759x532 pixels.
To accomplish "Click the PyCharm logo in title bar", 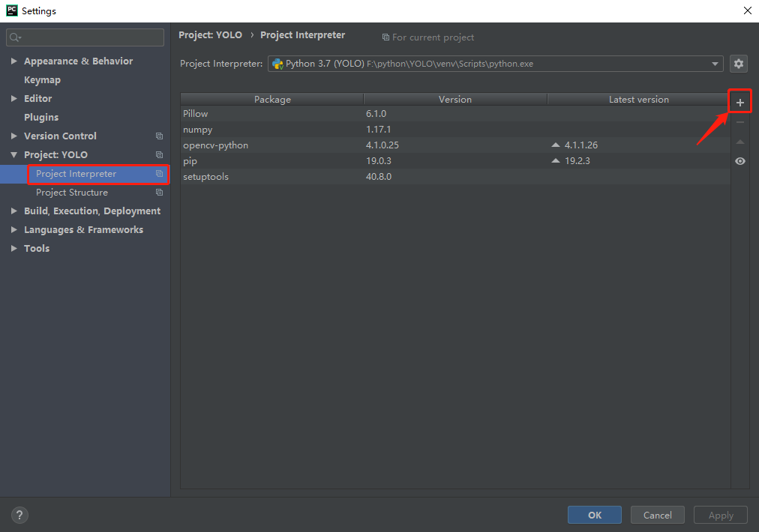I will coord(11,10).
